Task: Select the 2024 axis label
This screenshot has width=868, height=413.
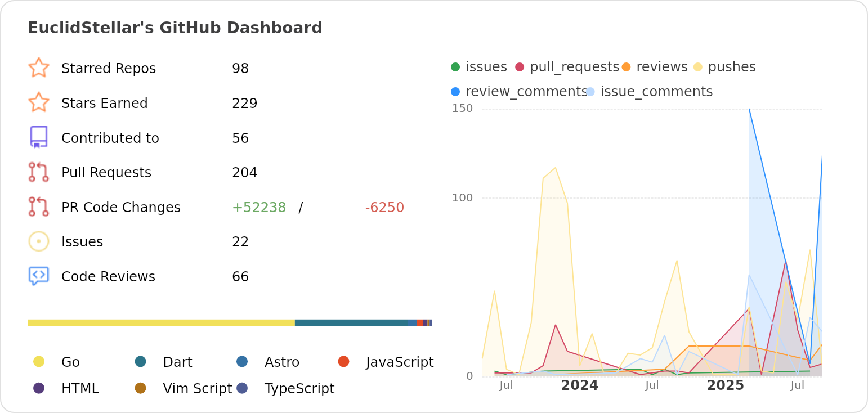Action: [x=579, y=385]
